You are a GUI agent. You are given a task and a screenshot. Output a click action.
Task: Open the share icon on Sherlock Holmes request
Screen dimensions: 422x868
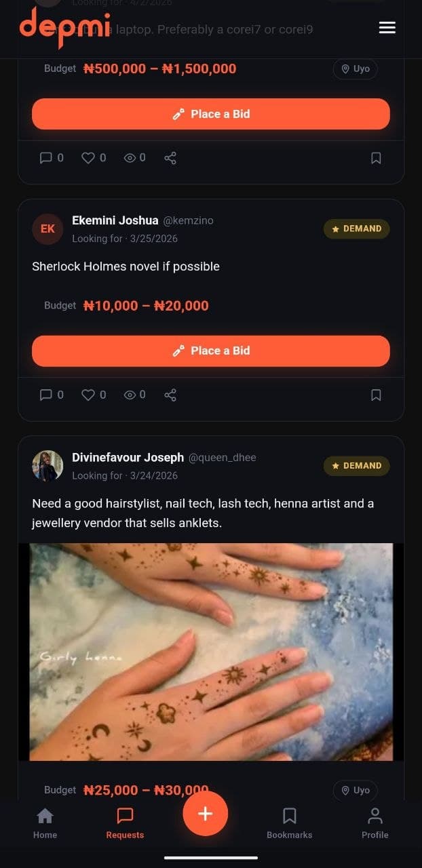coord(170,395)
